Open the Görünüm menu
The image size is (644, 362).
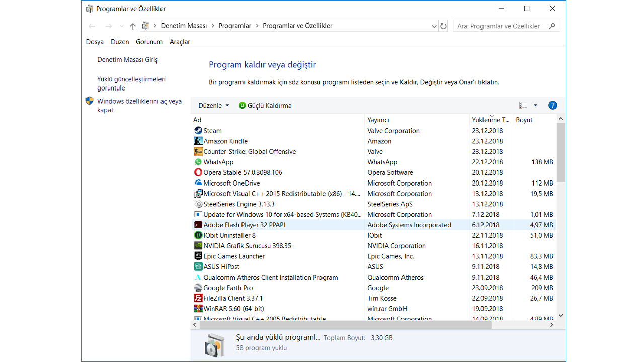coord(149,42)
